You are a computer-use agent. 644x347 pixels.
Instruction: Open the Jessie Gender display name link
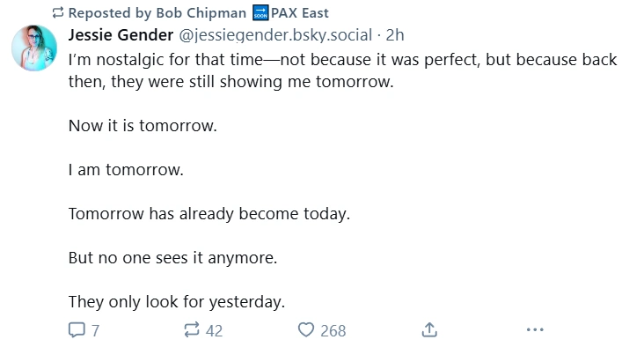coord(121,35)
